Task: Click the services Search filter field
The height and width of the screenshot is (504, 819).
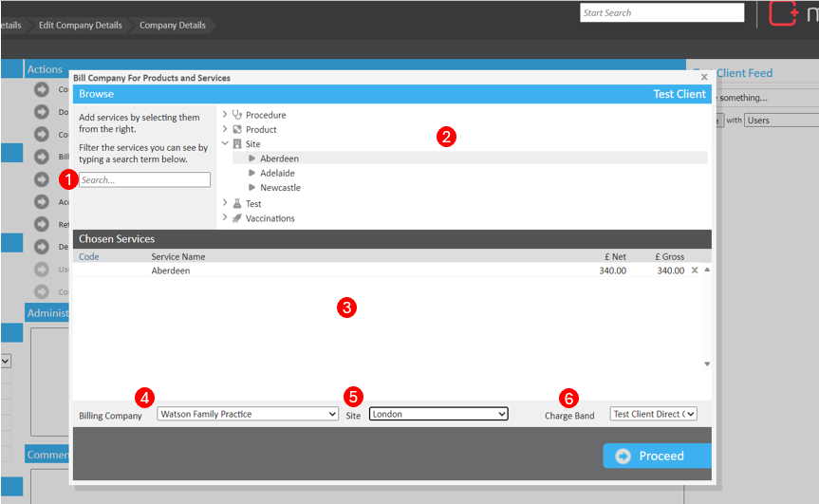Action: tap(144, 179)
